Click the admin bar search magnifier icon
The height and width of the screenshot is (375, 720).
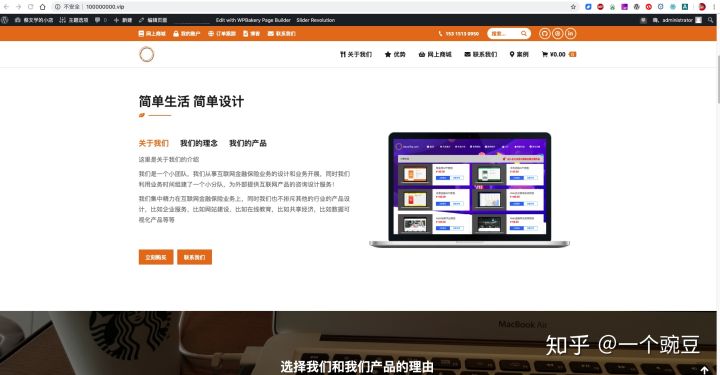pos(711,20)
